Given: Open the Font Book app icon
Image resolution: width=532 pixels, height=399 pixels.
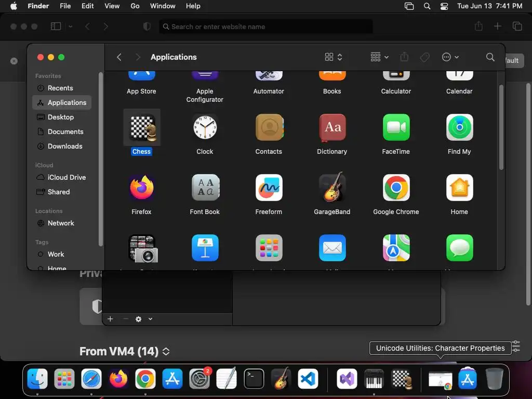Looking at the screenshot, I should point(205,188).
